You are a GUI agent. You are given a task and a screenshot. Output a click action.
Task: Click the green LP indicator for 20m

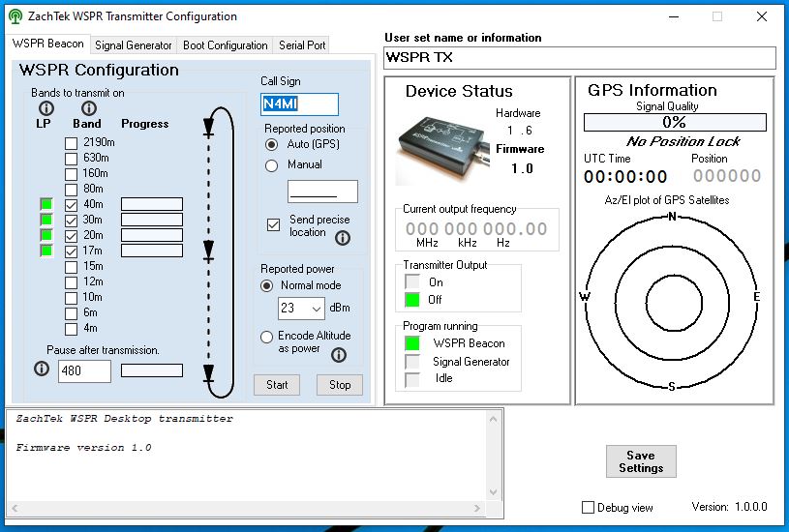pyautogui.click(x=46, y=235)
